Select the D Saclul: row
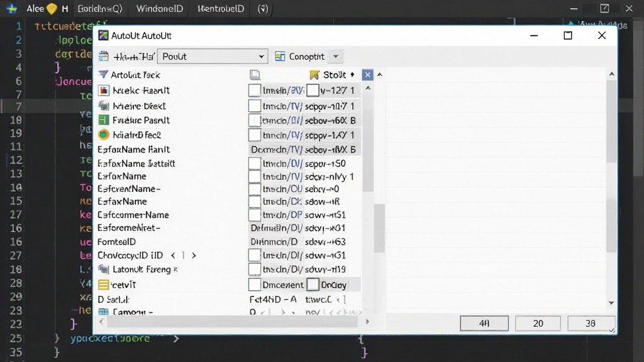Screen dimensions: 644x362 (229, 299)
